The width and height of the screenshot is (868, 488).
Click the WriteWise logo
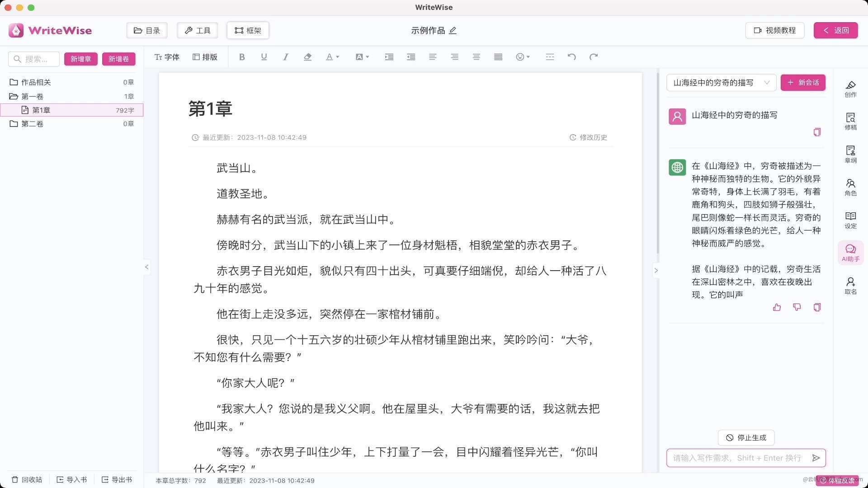tap(50, 30)
